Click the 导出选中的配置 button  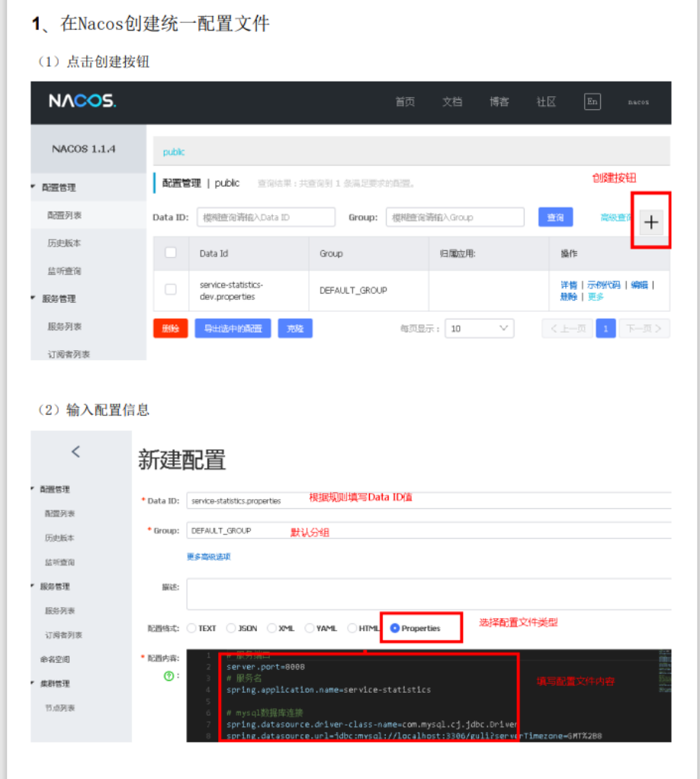click(x=233, y=328)
